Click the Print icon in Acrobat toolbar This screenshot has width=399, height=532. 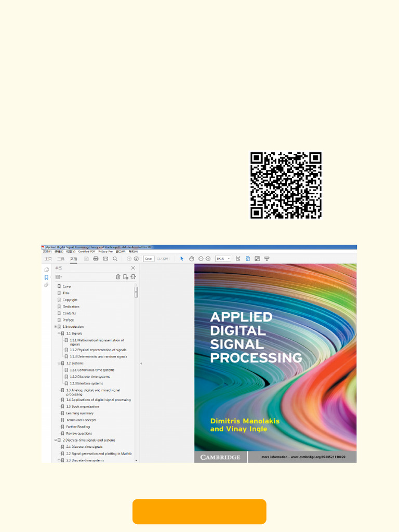pos(96,259)
